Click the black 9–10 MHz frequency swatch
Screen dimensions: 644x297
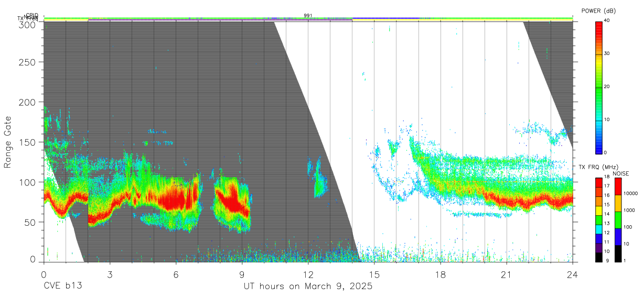(x=598, y=256)
